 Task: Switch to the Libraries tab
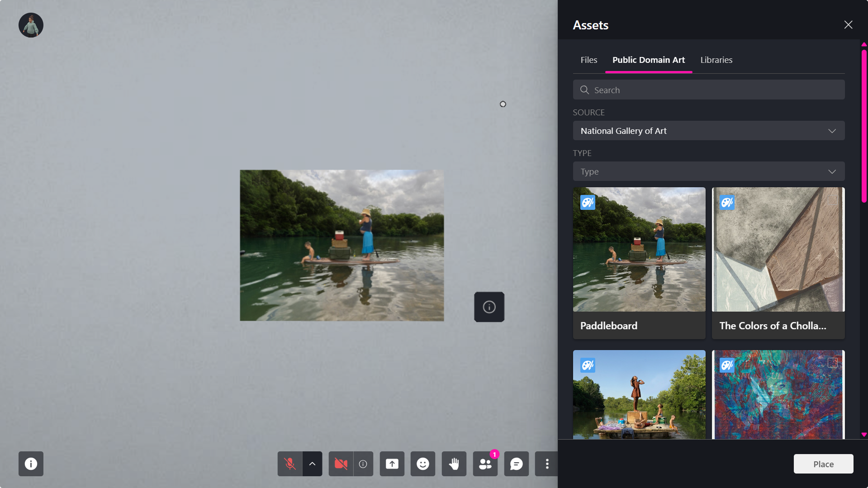click(716, 59)
